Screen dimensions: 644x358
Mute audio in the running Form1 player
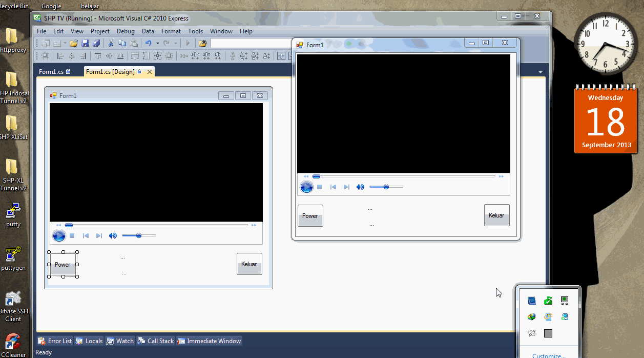click(360, 187)
